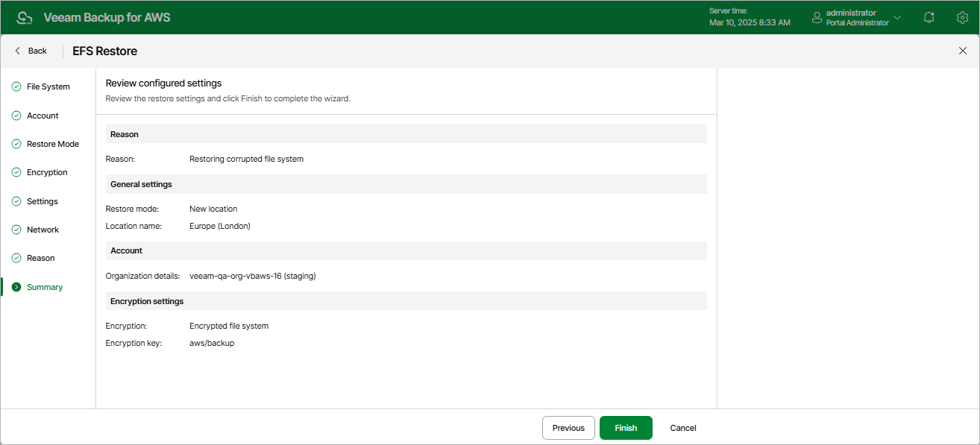This screenshot has width=980, height=445.
Task: Expand the administrator account dropdown chevron
Action: (x=897, y=17)
